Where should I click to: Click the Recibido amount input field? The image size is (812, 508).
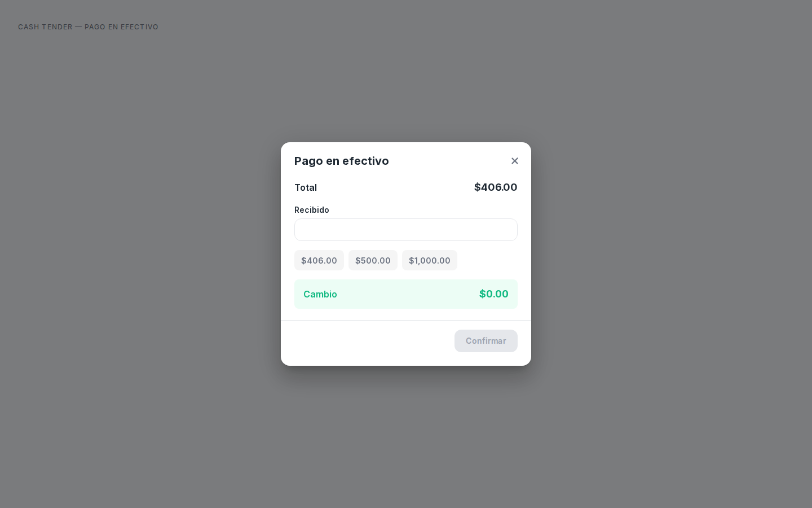(406, 230)
